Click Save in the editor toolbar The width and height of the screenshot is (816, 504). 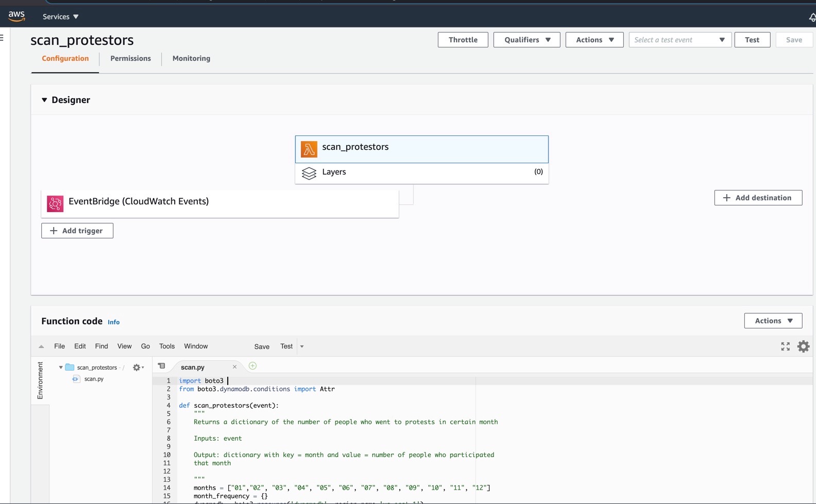262,346
